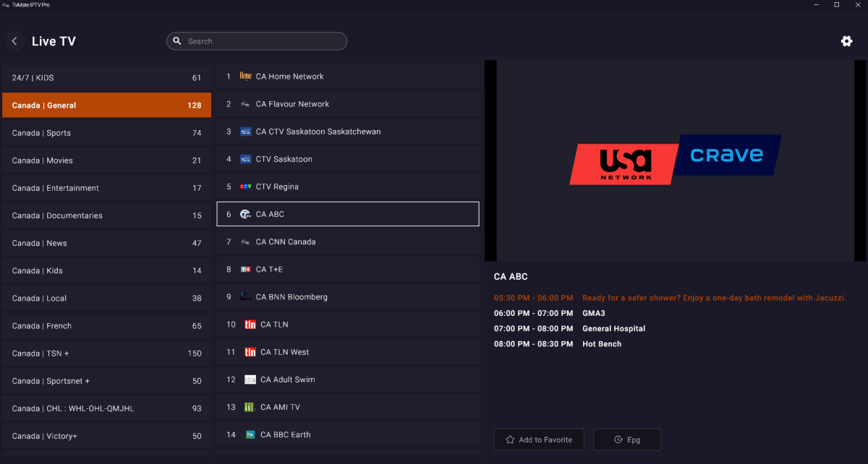Click the CA BBC Earth channel logo
The image size is (868, 464).
[x=250, y=434]
